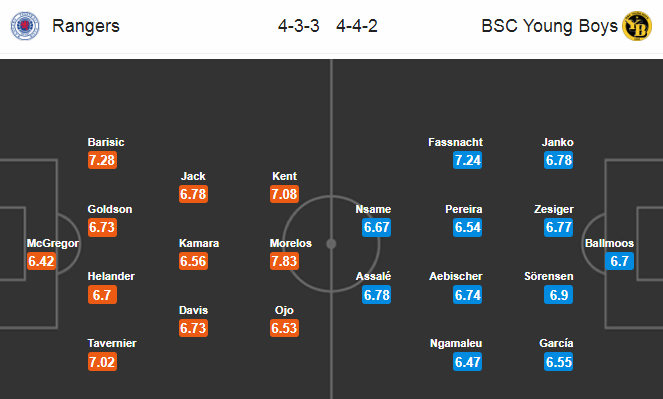The width and height of the screenshot is (663, 399).
Task: Click the 4-3-3 formation label
Action: click(299, 26)
